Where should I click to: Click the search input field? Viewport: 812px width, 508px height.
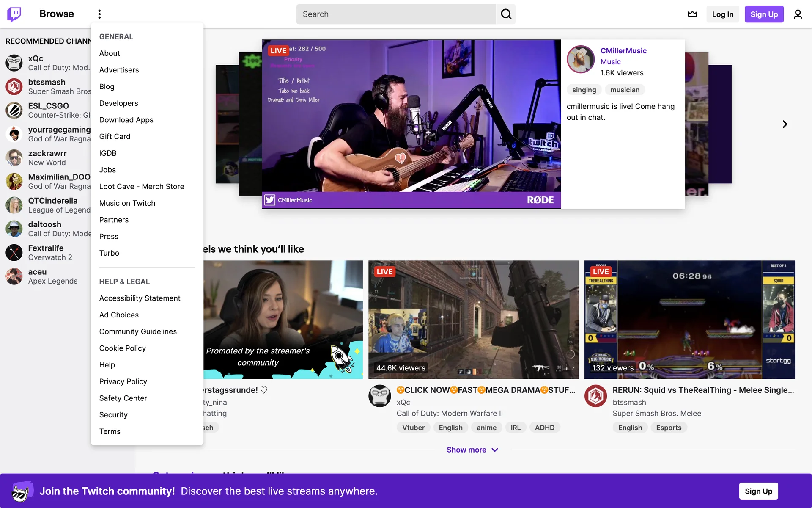point(395,14)
